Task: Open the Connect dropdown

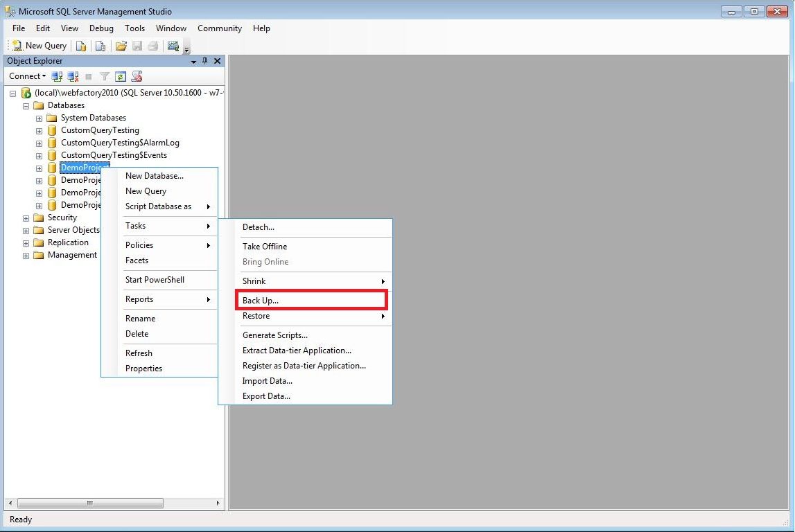Action: [27, 76]
